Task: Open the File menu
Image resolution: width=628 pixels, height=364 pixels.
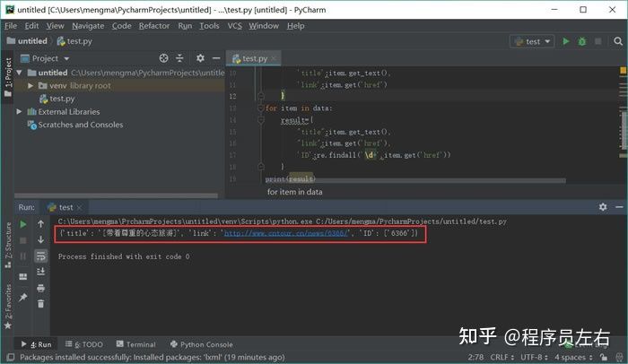Action: coord(11,26)
